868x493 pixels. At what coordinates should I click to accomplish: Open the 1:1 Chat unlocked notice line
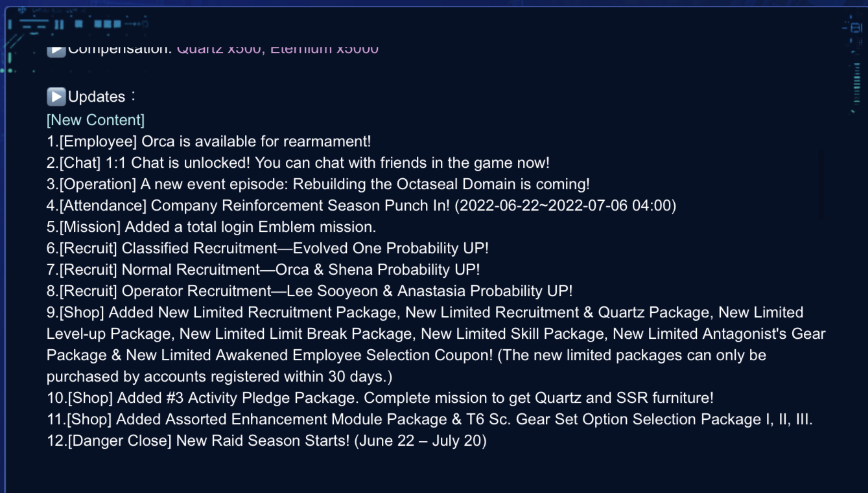coord(298,163)
